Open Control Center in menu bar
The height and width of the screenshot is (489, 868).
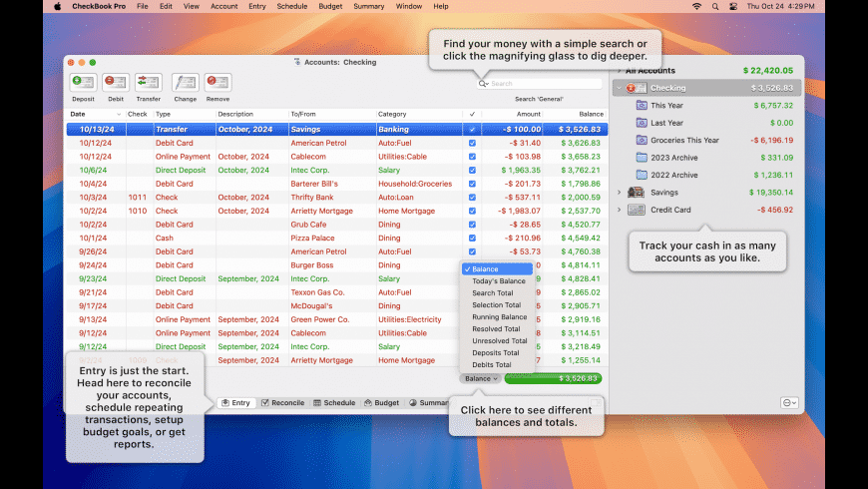point(733,7)
